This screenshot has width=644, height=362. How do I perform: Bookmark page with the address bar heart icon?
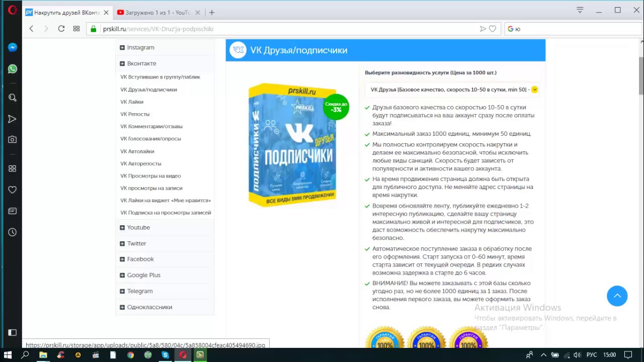coord(493,29)
